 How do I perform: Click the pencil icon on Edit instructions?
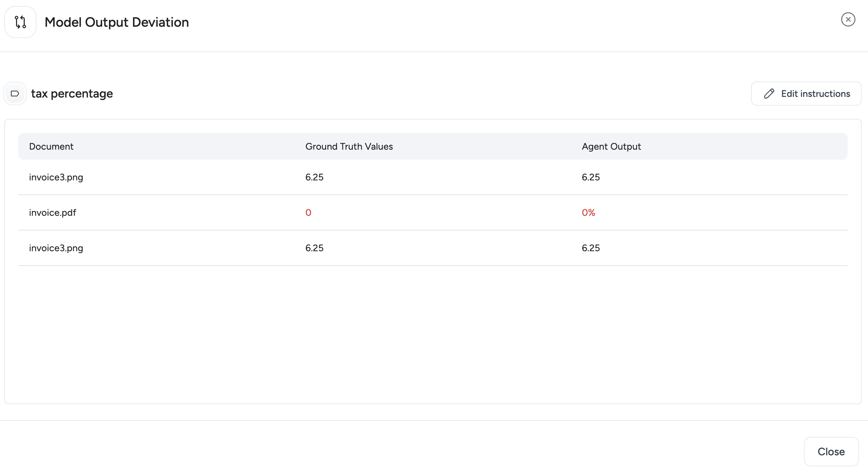point(770,93)
